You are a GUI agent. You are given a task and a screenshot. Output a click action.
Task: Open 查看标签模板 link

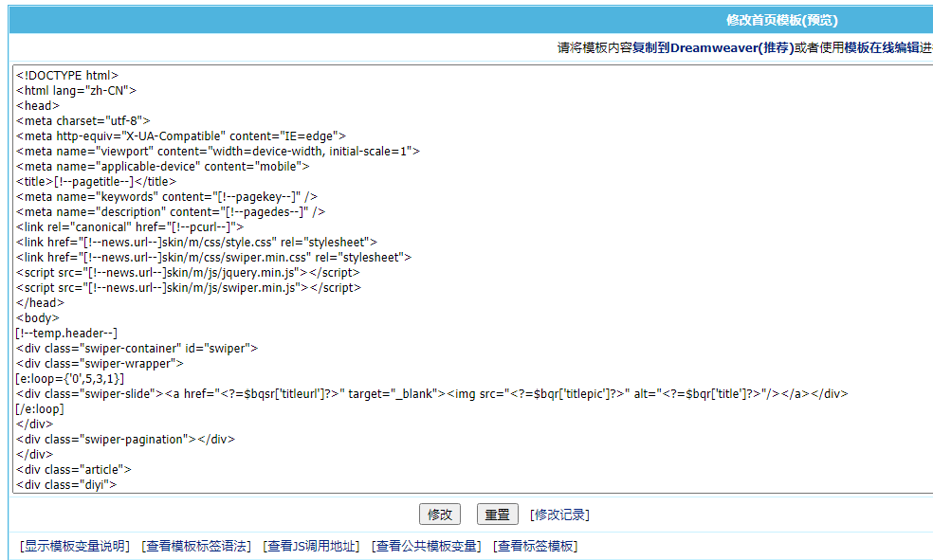536,546
